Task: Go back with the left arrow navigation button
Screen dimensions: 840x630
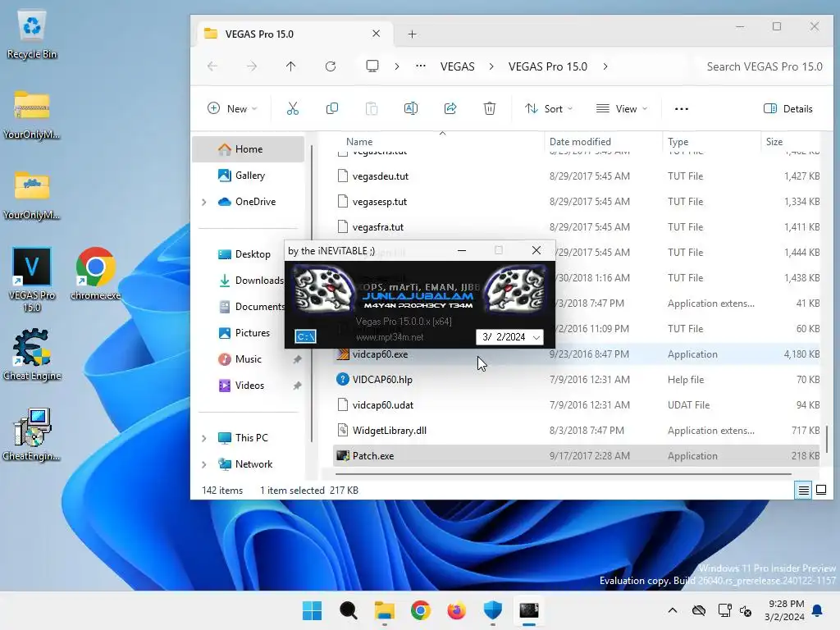Action: 212,66
